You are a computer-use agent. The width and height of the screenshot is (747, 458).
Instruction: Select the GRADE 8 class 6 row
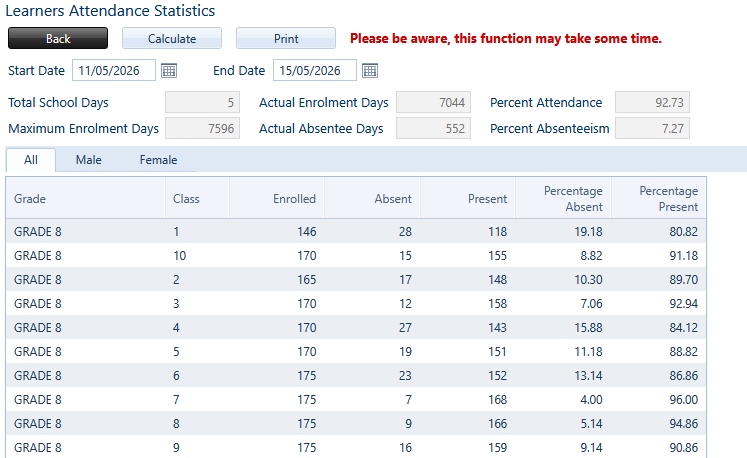point(356,376)
